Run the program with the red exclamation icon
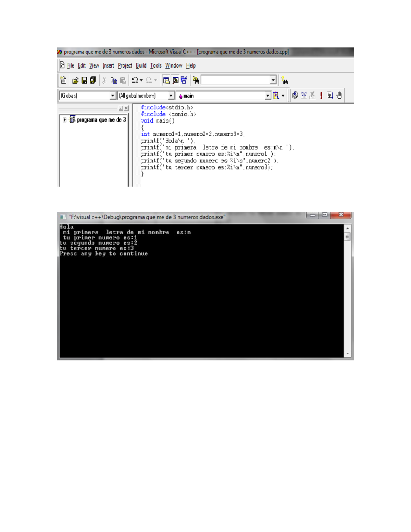The width and height of the screenshot is (411, 532). (x=321, y=96)
